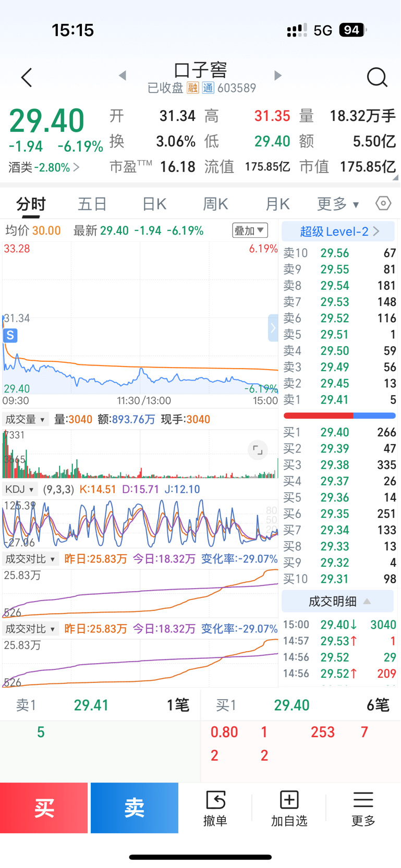Collapse the 成交明细 section
Image resolution: width=401 pixels, height=868 pixels.
tap(338, 601)
